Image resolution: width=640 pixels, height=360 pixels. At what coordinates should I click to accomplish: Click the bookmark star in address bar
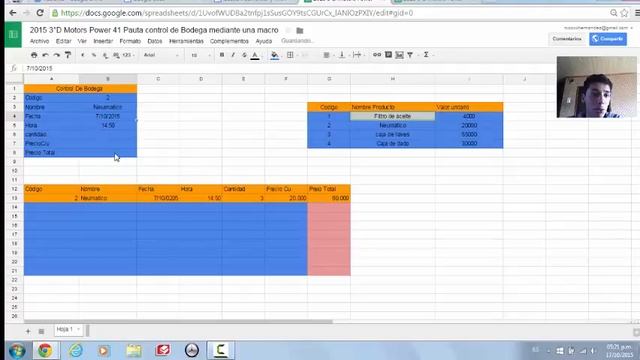(624, 13)
